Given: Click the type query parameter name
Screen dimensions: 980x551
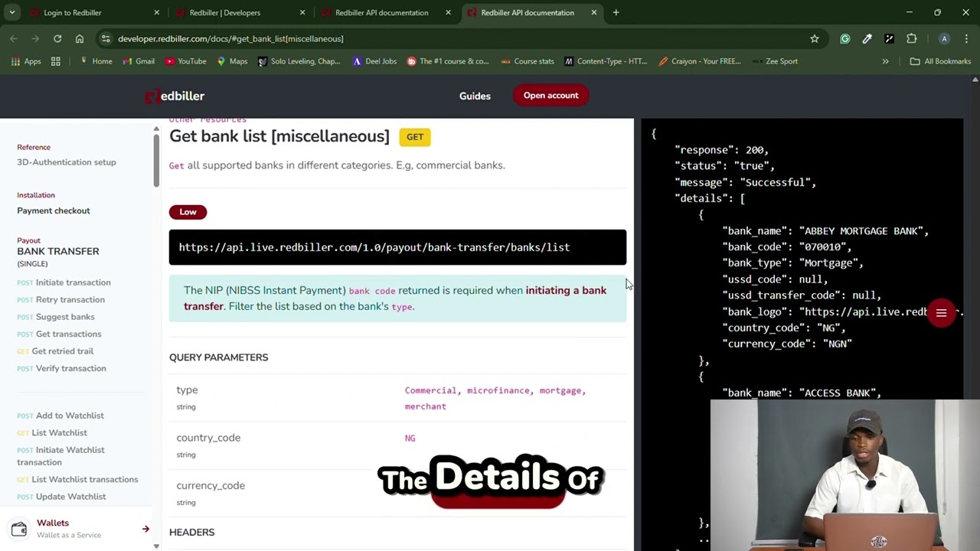Looking at the screenshot, I should tap(187, 390).
